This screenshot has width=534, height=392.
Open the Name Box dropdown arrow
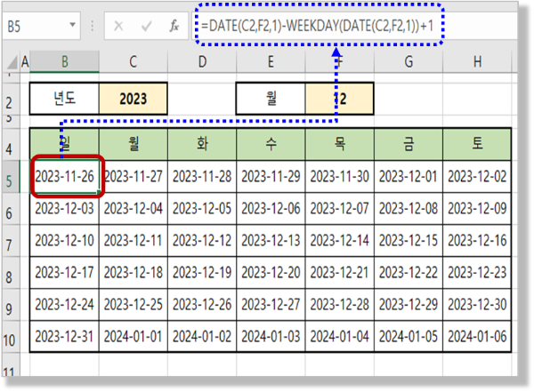click(x=72, y=25)
